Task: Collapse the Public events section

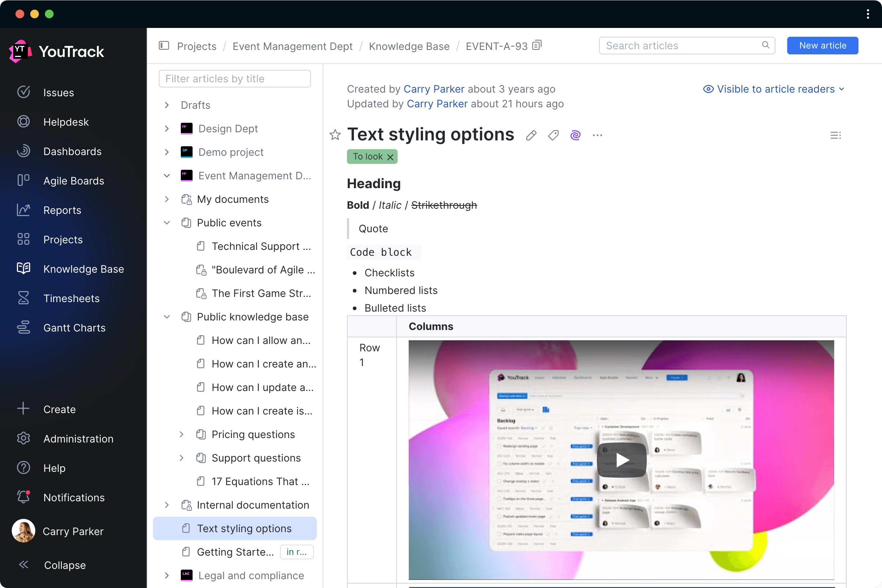Action: coord(167,222)
